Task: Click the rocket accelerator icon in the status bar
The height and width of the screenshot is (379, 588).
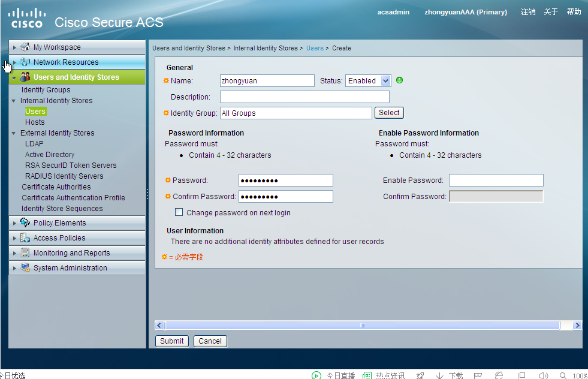Action: pyautogui.click(x=420, y=375)
